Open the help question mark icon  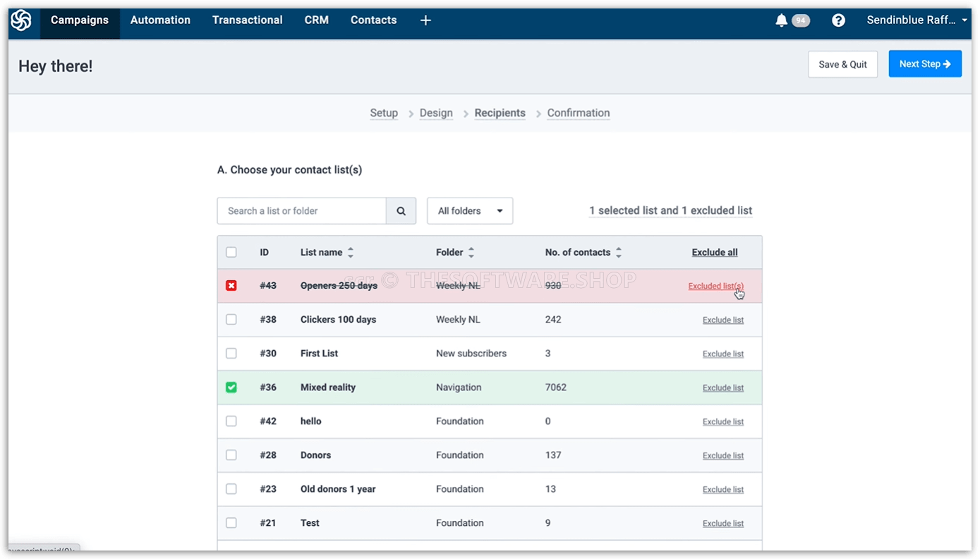point(838,20)
